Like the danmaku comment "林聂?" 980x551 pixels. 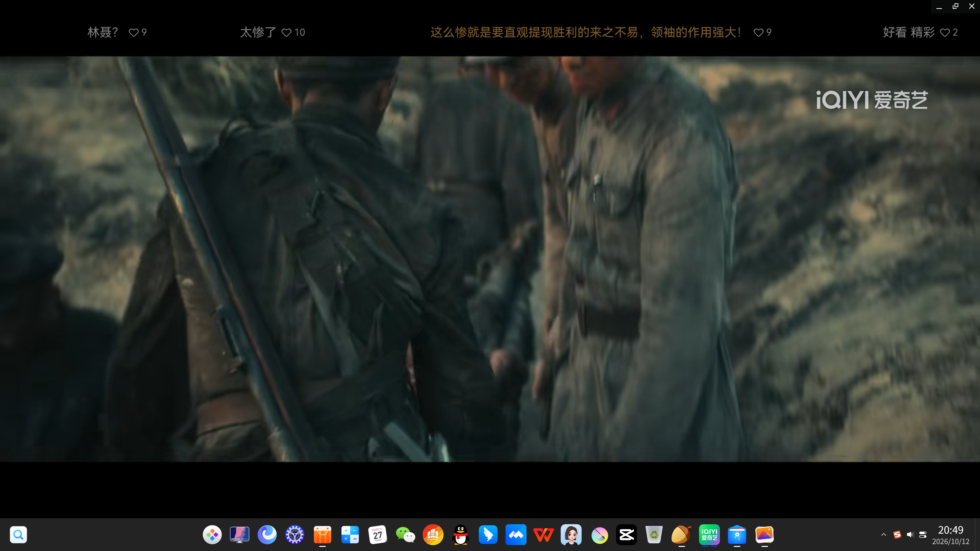coord(133,33)
